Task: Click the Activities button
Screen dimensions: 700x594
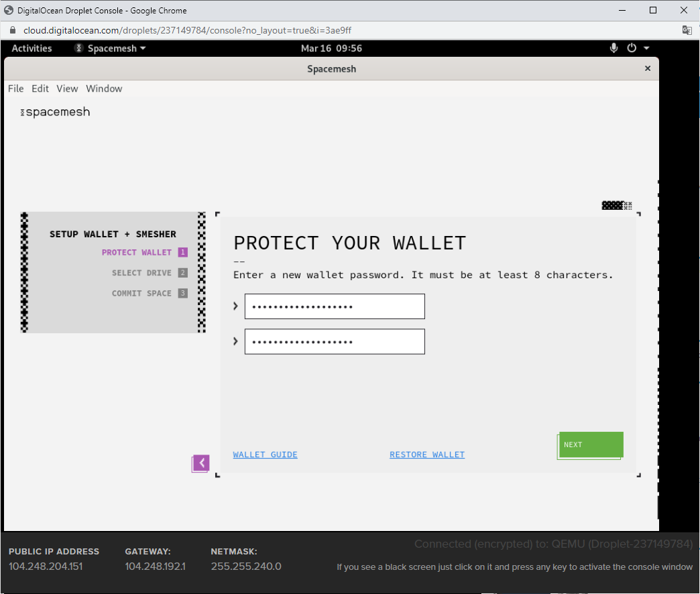Action: (32, 48)
